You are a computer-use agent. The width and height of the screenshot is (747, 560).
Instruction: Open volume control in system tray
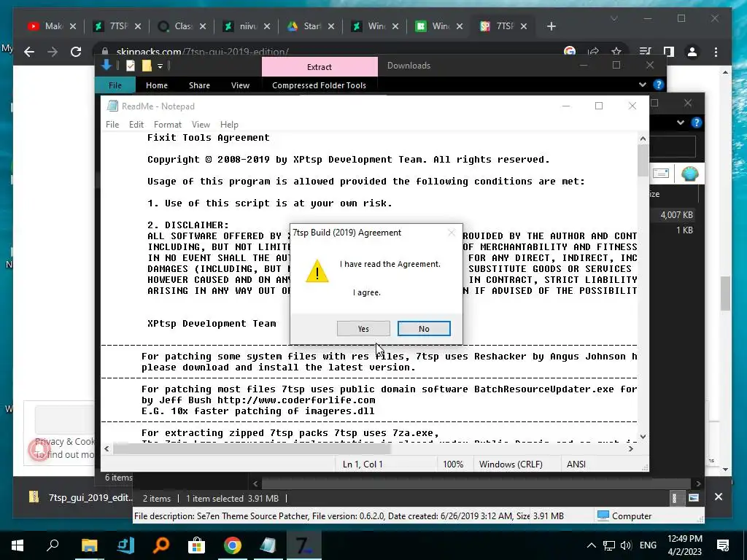626,545
